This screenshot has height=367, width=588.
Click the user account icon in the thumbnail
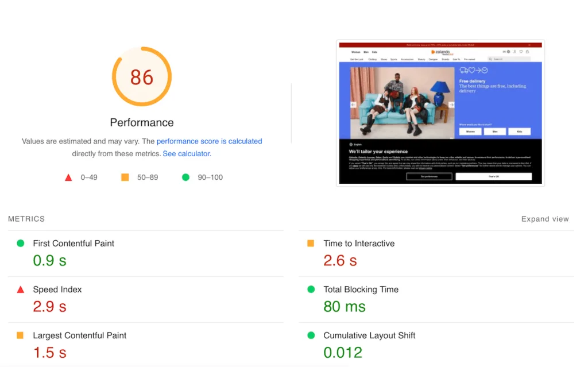click(514, 52)
